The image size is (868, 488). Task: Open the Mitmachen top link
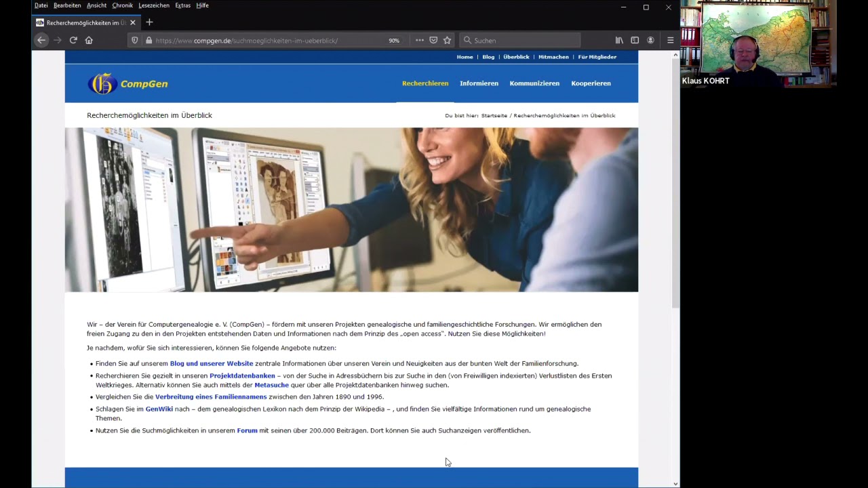coord(553,57)
